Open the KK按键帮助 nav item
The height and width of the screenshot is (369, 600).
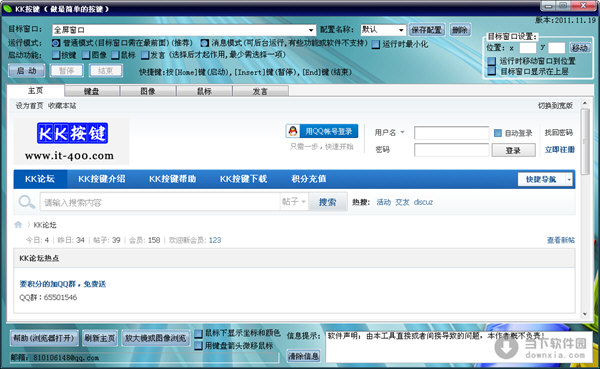point(173,179)
